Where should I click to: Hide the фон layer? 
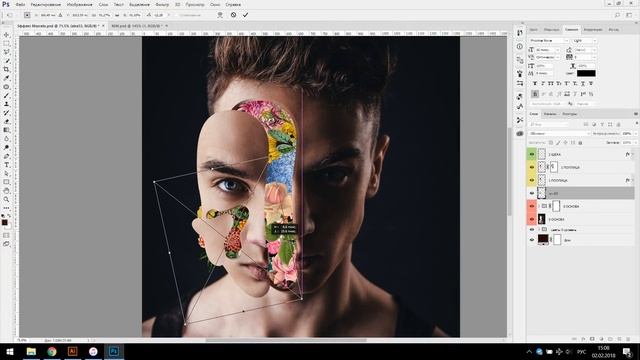(x=531, y=240)
